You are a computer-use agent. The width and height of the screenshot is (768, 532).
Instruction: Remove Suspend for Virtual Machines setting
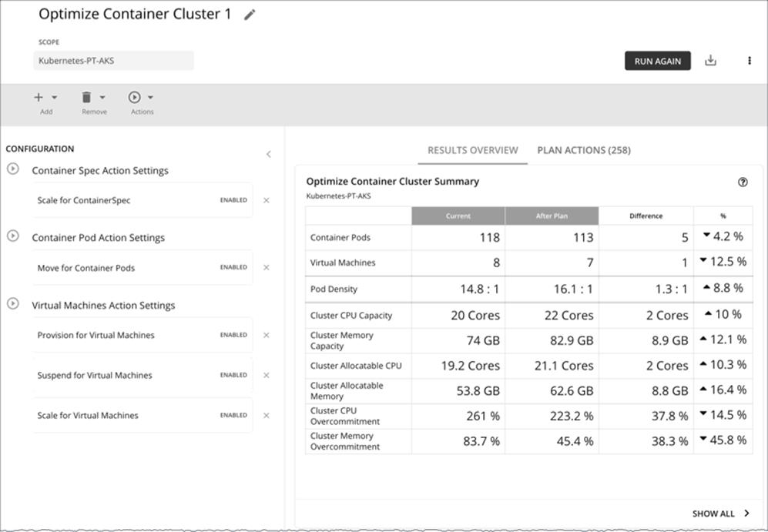pyautogui.click(x=267, y=375)
